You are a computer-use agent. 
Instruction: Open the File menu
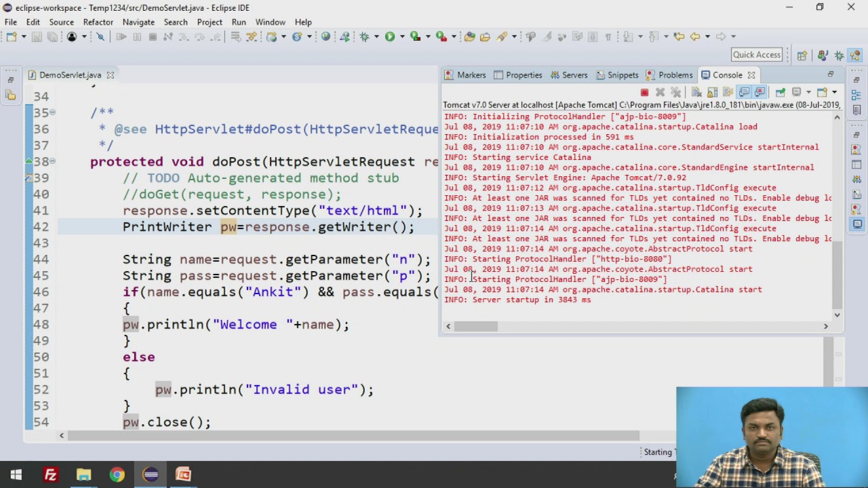click(x=11, y=22)
